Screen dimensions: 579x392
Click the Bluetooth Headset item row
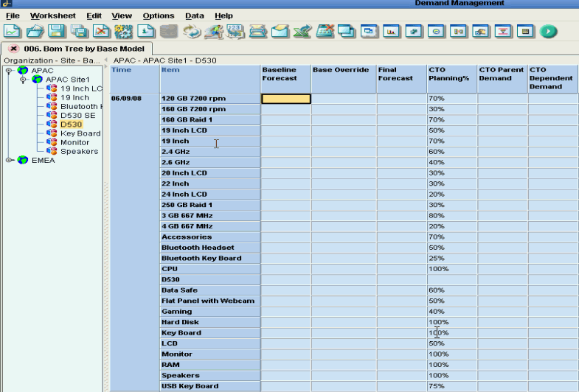point(210,248)
